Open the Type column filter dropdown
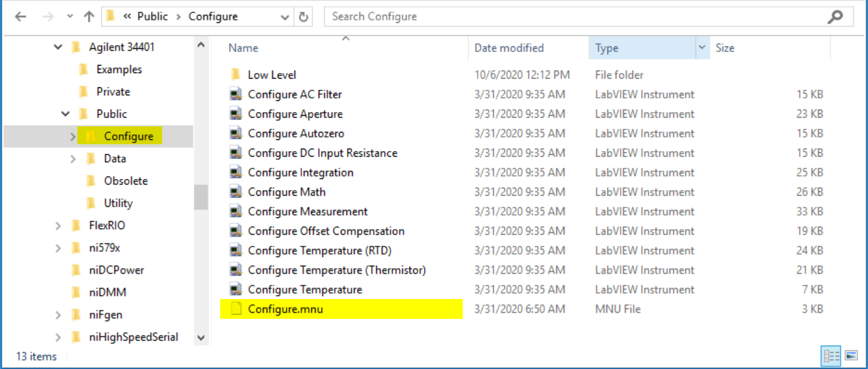Screen dimensions: 868x369 tap(702, 48)
